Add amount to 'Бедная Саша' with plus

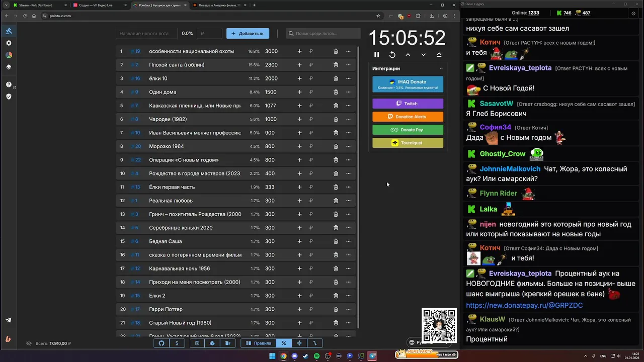pos(299,241)
